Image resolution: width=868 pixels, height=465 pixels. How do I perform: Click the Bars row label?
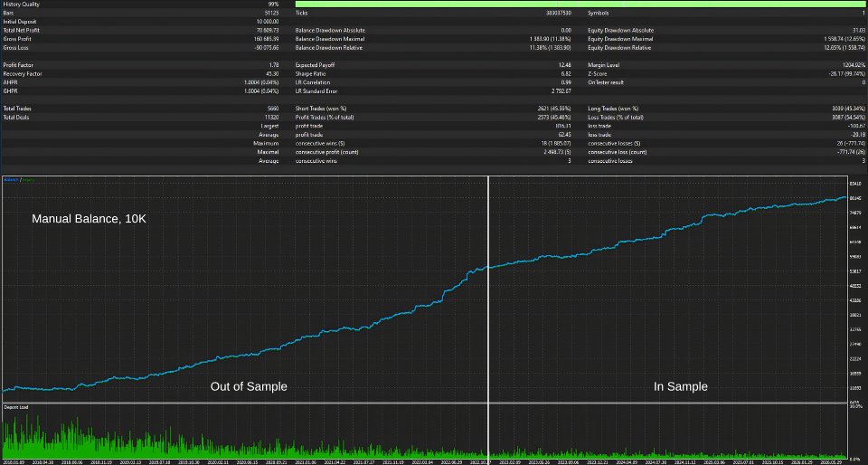tap(8, 13)
